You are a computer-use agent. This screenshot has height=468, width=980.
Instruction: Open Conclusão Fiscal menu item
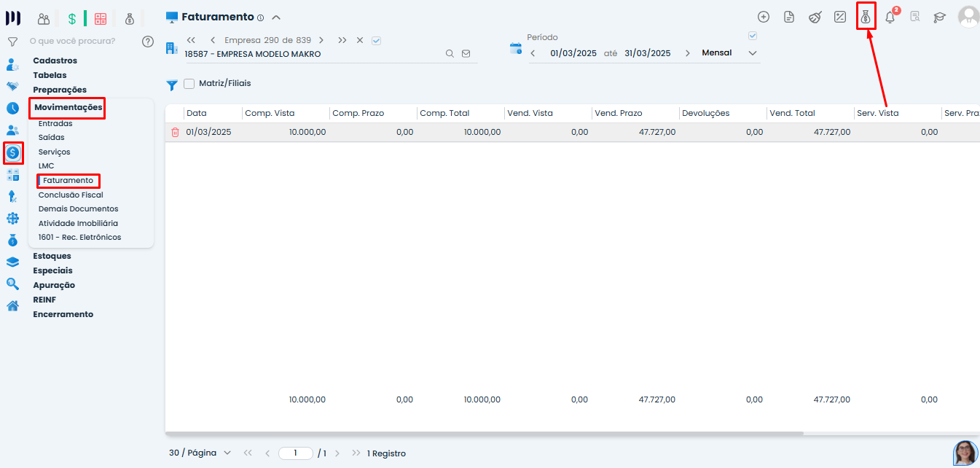[71, 195]
